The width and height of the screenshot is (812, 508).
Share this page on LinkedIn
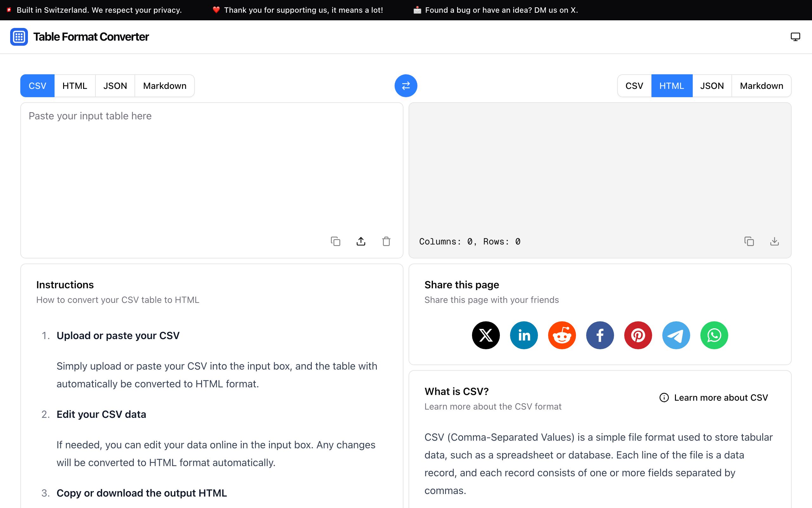tap(524, 335)
